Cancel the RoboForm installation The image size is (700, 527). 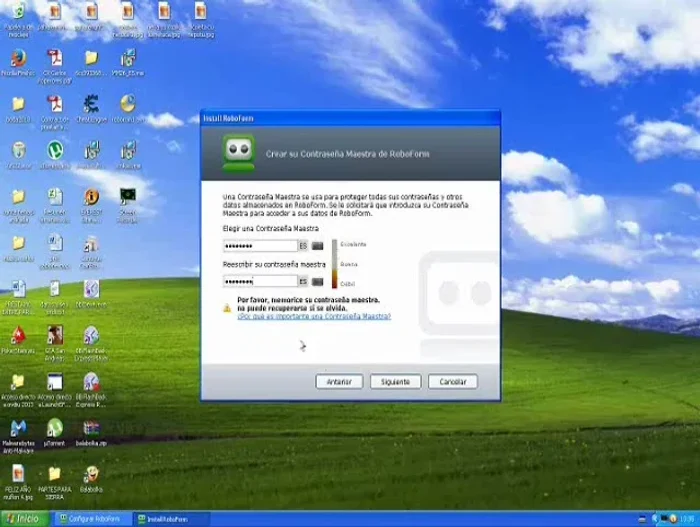click(453, 381)
